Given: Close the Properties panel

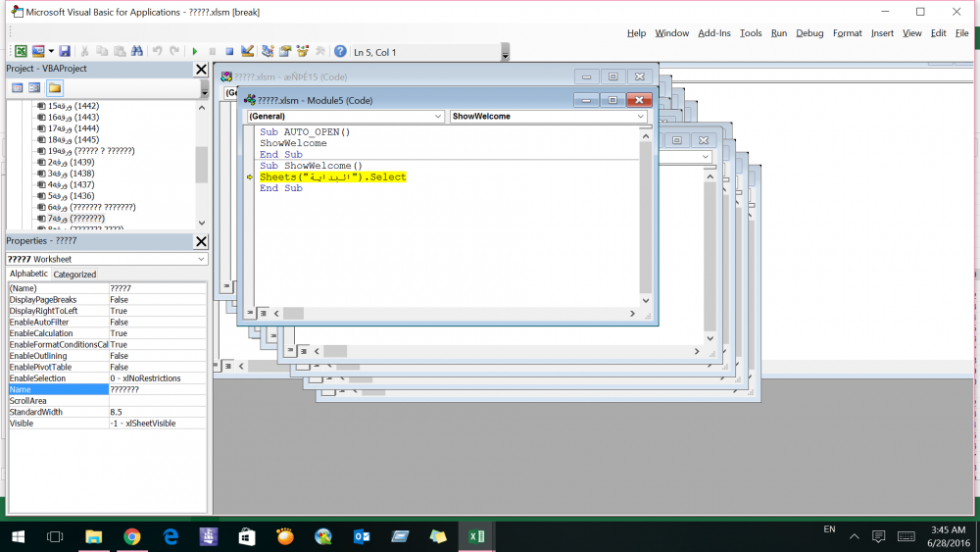Looking at the screenshot, I should (201, 241).
